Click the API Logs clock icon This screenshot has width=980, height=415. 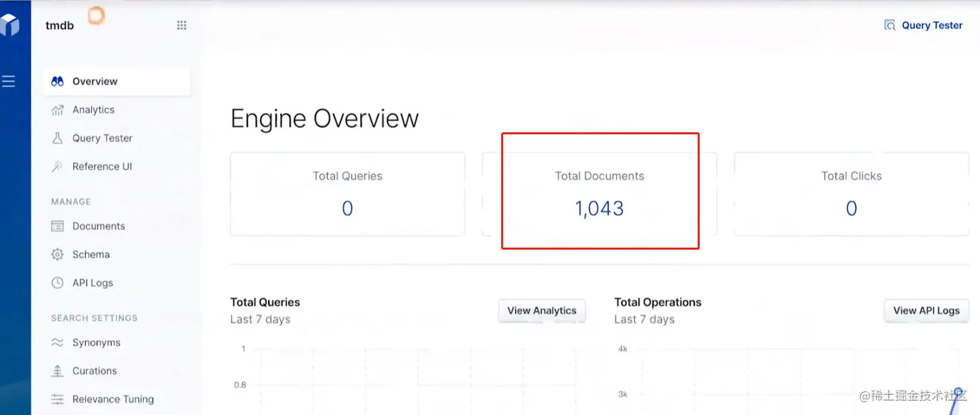57,283
